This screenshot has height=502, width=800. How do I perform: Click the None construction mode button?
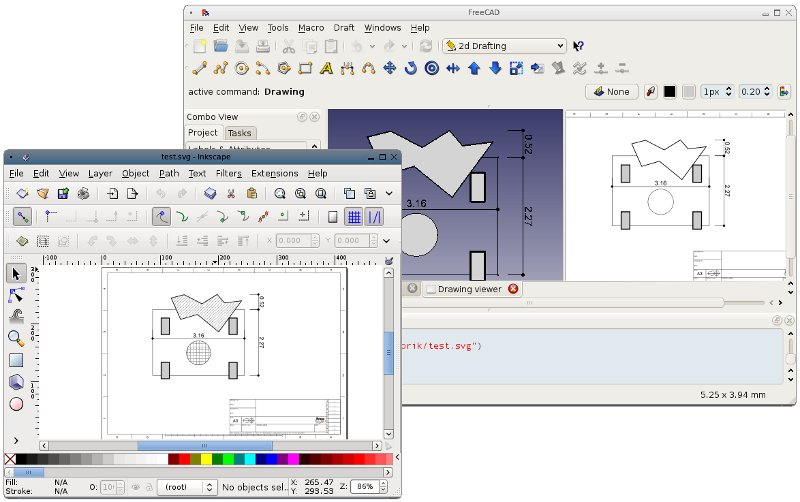point(611,92)
